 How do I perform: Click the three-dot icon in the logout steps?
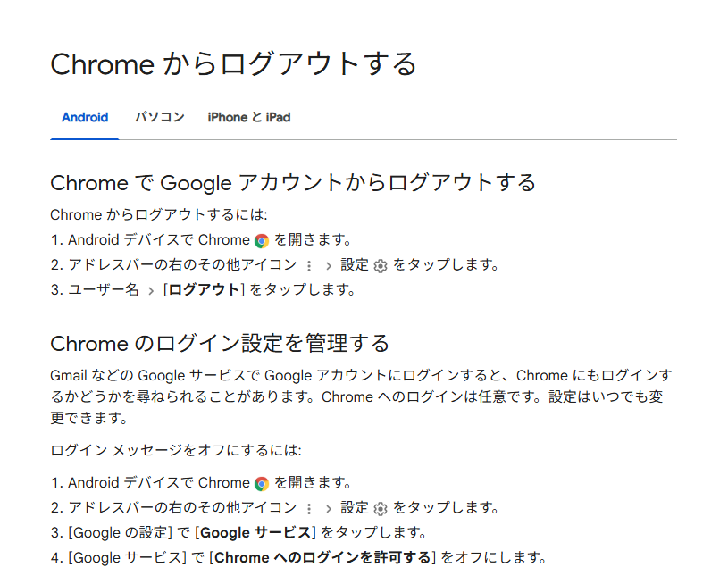309,265
